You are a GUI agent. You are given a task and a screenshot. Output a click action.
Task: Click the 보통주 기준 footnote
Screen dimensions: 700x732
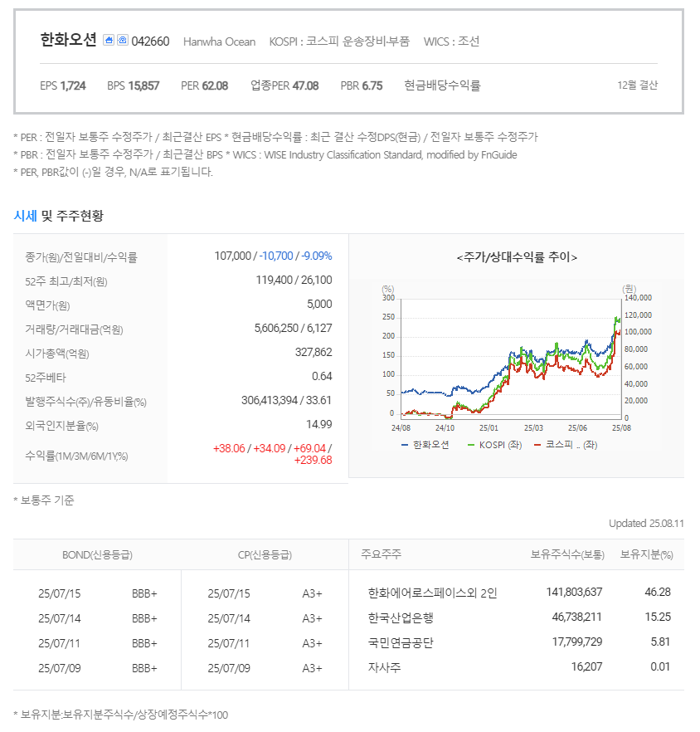[x=44, y=500]
